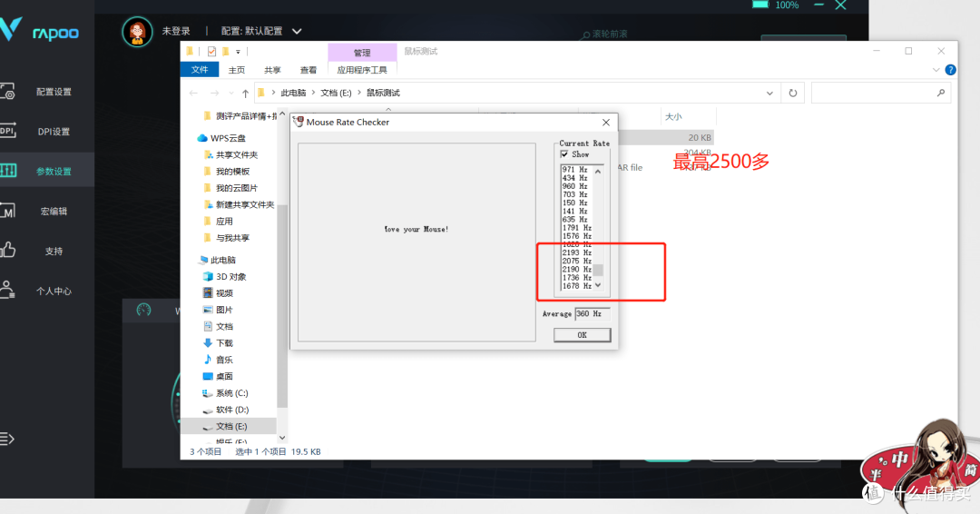Click the 管理 contextual tab
Viewport: 980px width, 514px height.
pyautogui.click(x=362, y=53)
